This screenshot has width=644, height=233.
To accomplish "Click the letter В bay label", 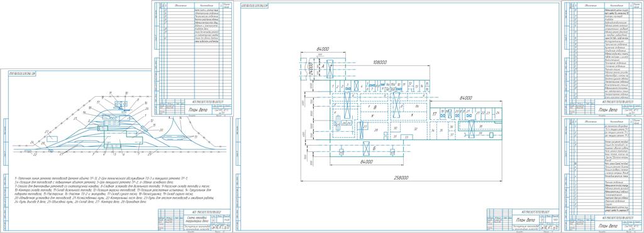I will [x=375, y=107].
